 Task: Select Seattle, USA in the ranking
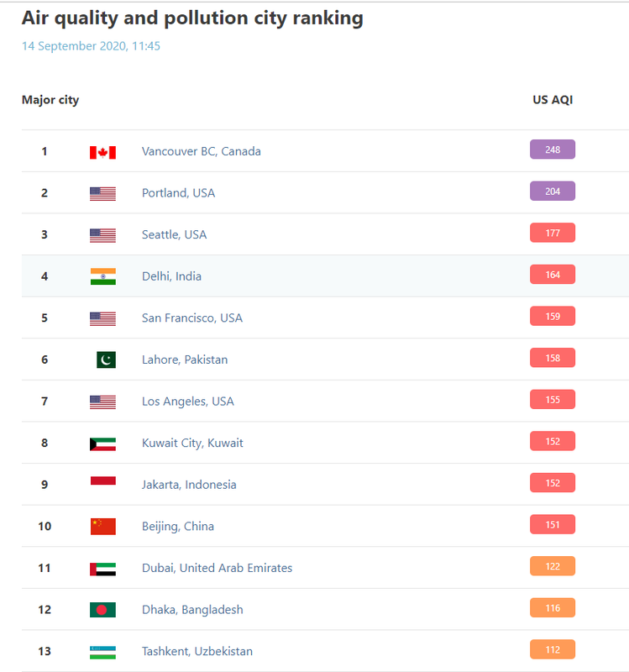click(174, 234)
